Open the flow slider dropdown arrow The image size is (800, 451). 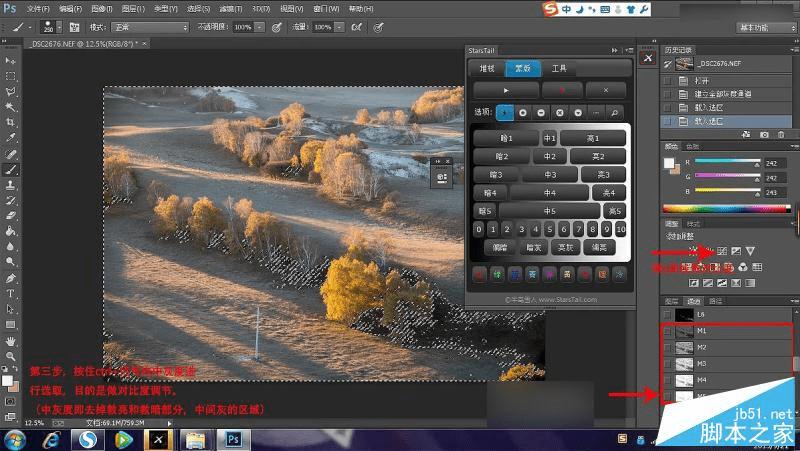click(x=339, y=27)
